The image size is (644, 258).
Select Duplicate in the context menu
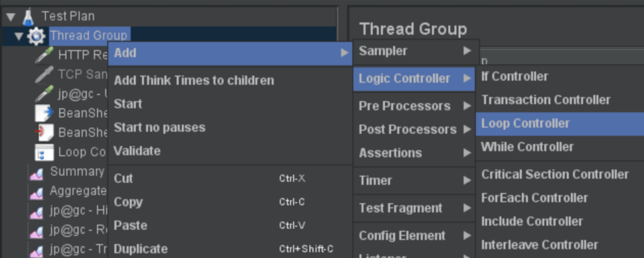141,249
